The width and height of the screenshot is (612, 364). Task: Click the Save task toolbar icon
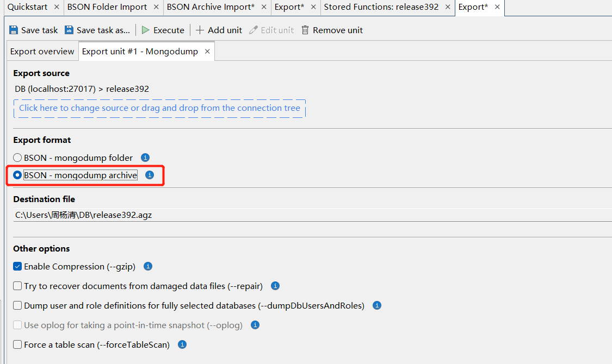point(14,30)
